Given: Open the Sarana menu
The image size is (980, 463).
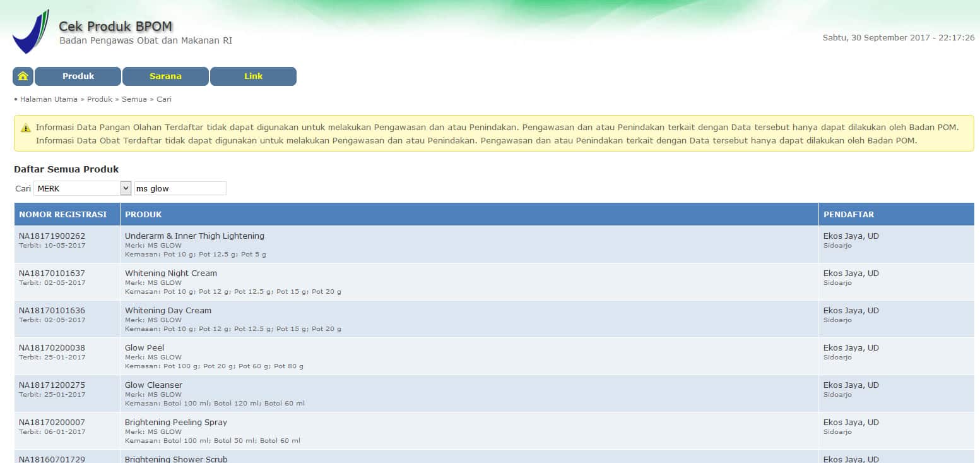Looking at the screenshot, I should point(165,76).
